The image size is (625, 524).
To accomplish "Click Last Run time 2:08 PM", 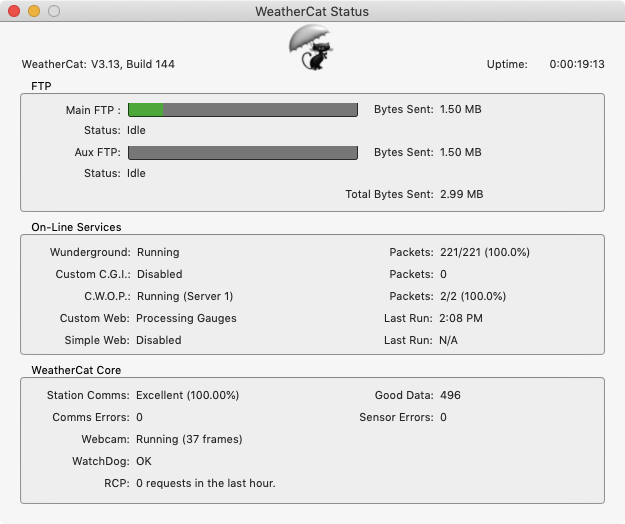I will (x=461, y=318).
